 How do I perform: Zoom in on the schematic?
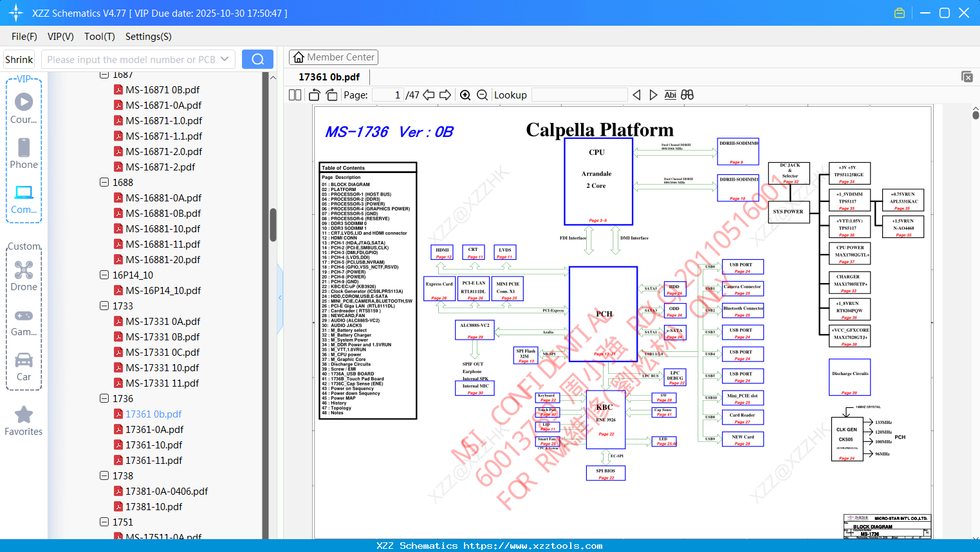465,95
